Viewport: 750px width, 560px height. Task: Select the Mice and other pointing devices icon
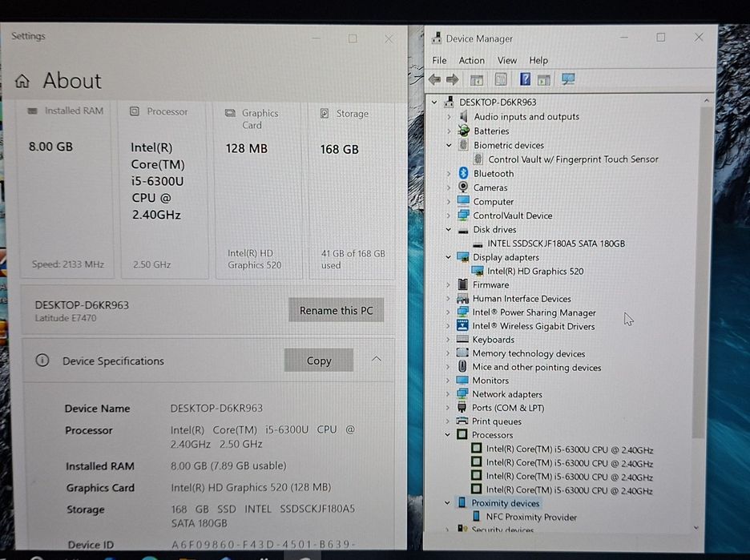pyautogui.click(x=462, y=366)
